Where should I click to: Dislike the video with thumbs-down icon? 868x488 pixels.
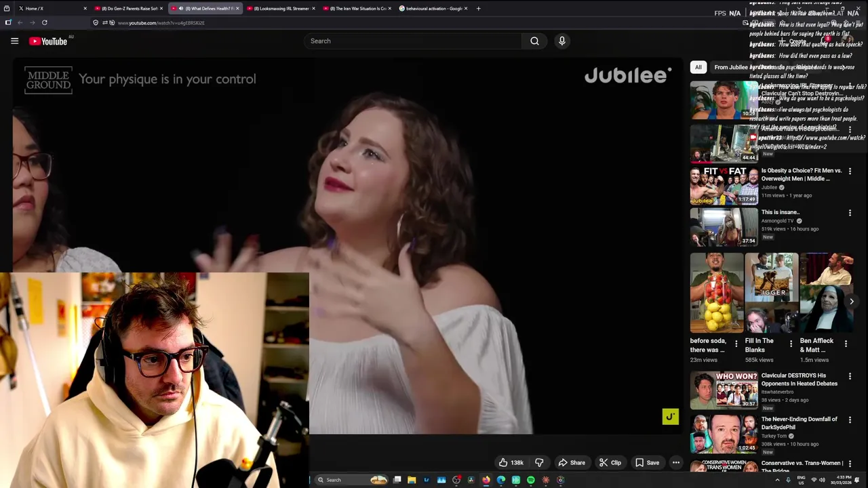coord(539,463)
